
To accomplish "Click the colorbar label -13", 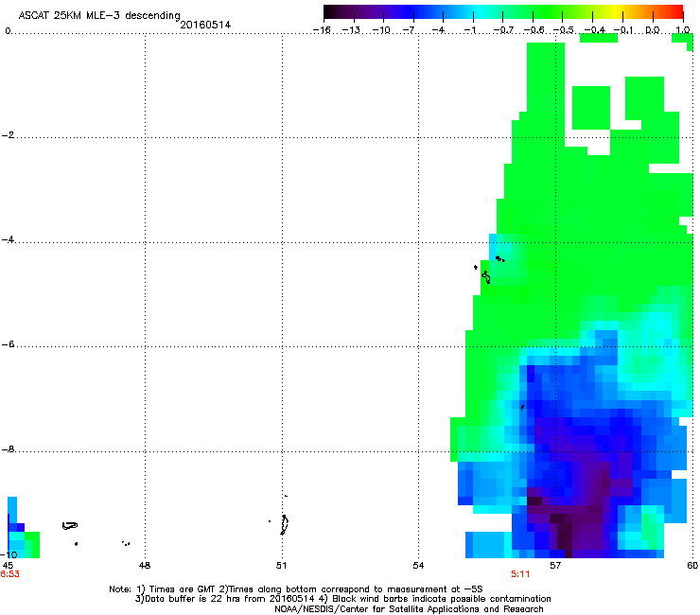I will (x=351, y=30).
